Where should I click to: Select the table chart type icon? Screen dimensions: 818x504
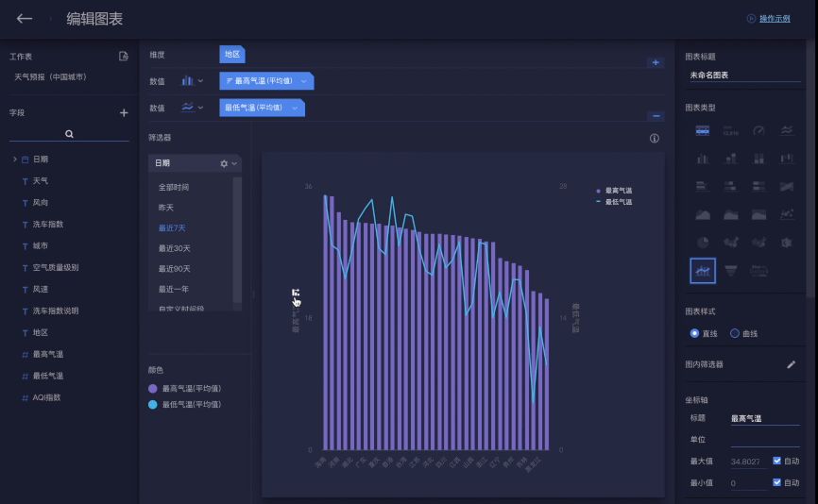(703, 130)
